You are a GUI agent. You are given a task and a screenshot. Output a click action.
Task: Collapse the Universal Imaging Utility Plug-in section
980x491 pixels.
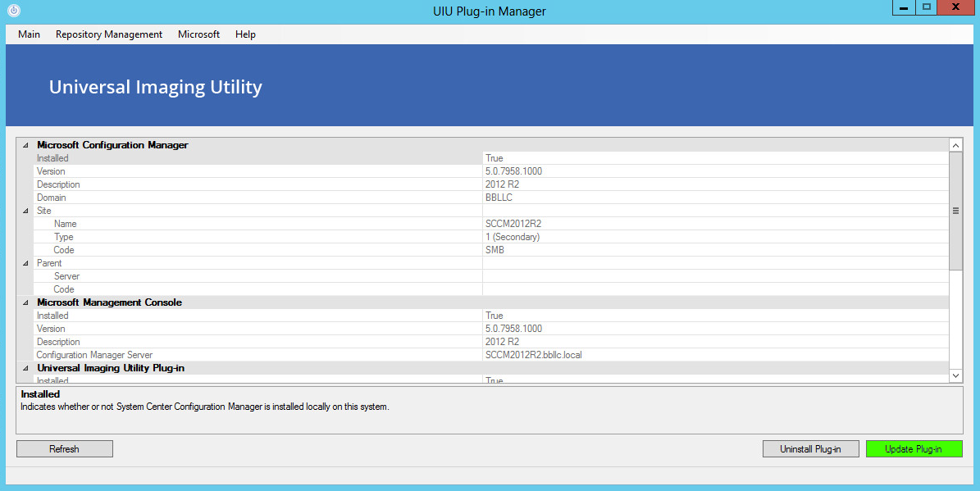coord(25,368)
